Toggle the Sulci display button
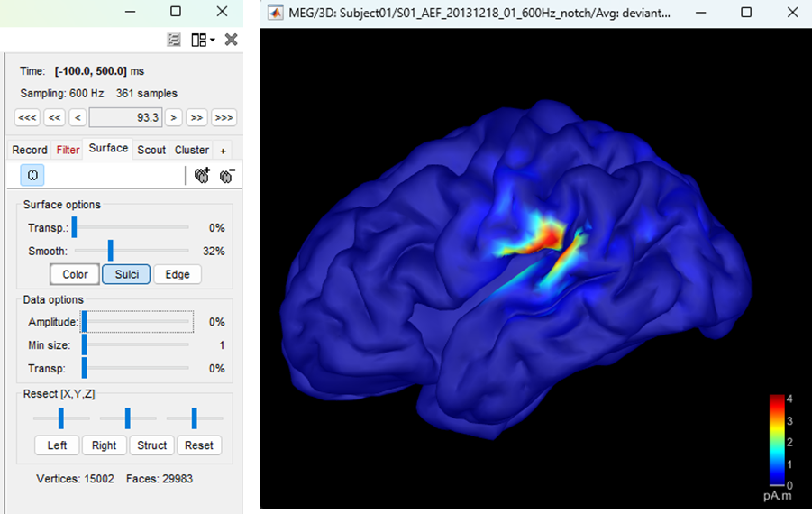This screenshot has width=812, height=514. (125, 274)
